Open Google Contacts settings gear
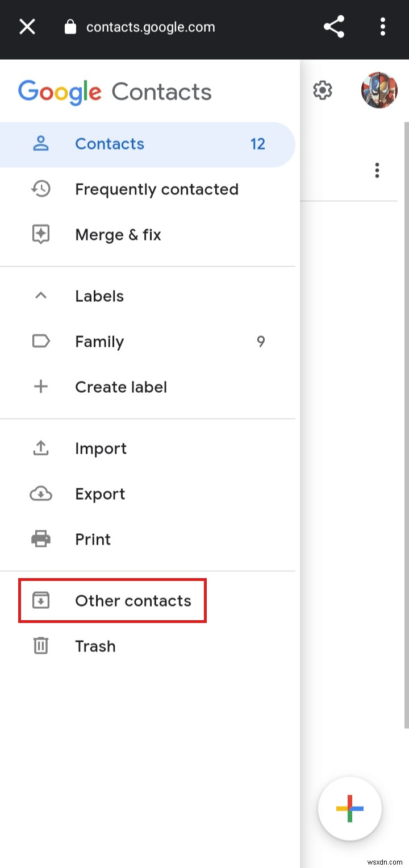409x868 pixels. (x=322, y=90)
